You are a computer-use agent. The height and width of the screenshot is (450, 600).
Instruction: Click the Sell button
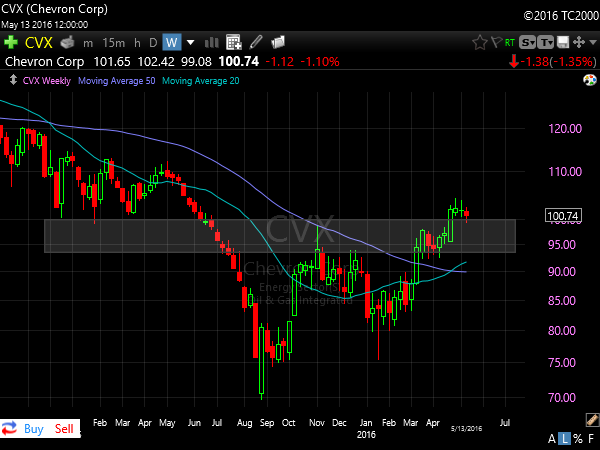[x=64, y=429]
